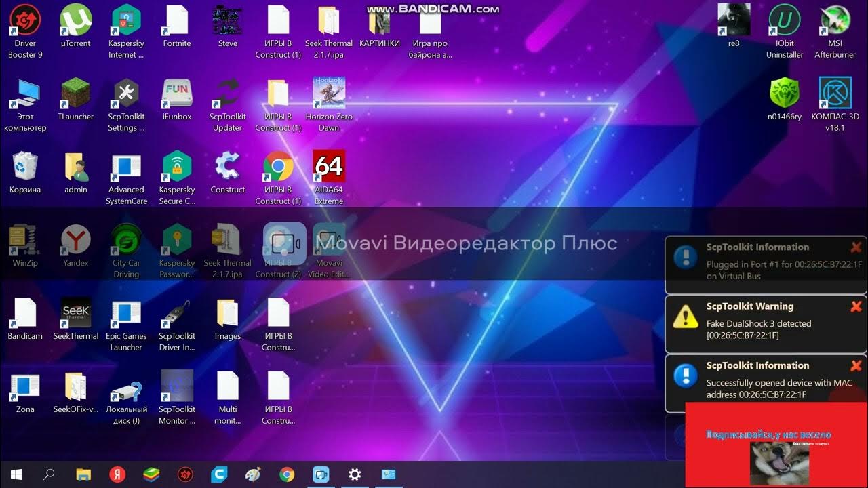This screenshot has width=868, height=488.
Task: Close the Plugged in Port #1 notification
Action: tap(856, 247)
